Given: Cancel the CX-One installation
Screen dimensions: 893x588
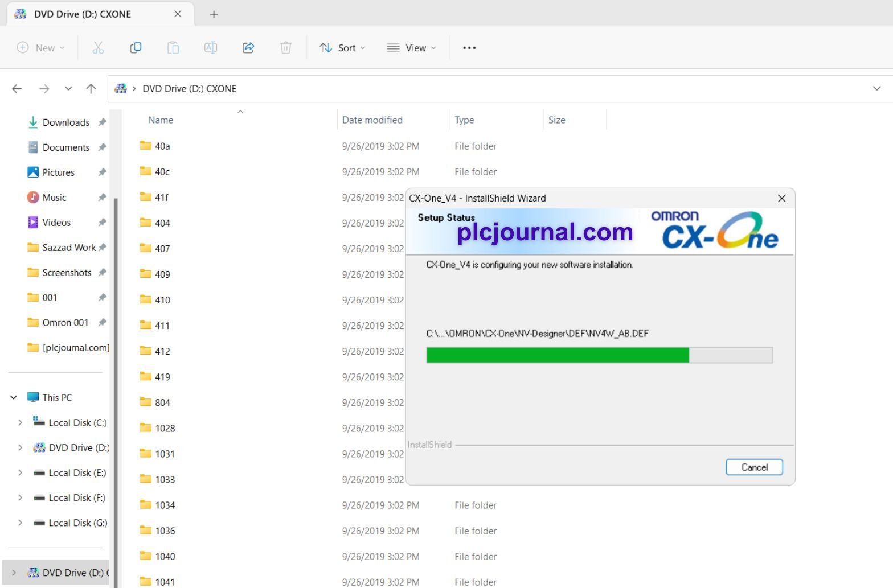Looking at the screenshot, I should [x=754, y=467].
